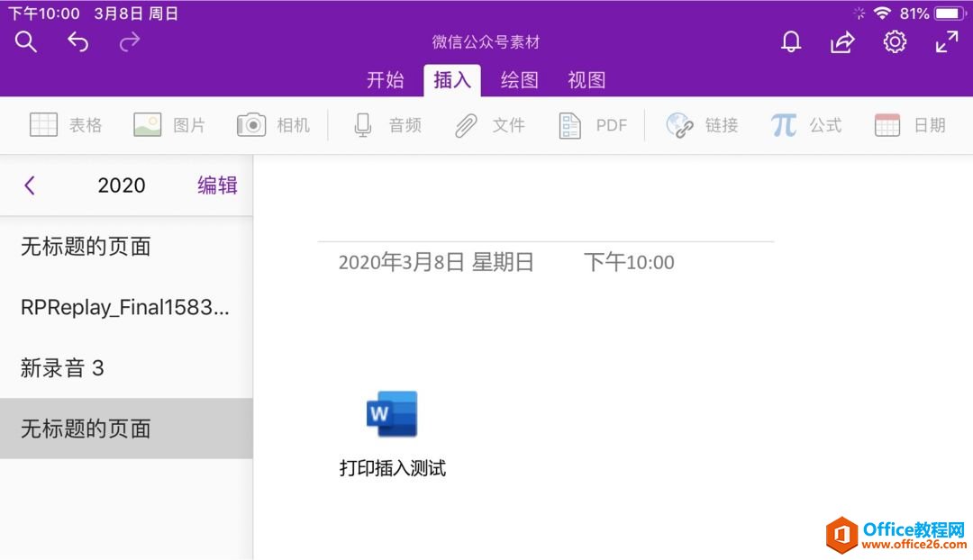Tap the Wi-Fi status icon

[882, 13]
